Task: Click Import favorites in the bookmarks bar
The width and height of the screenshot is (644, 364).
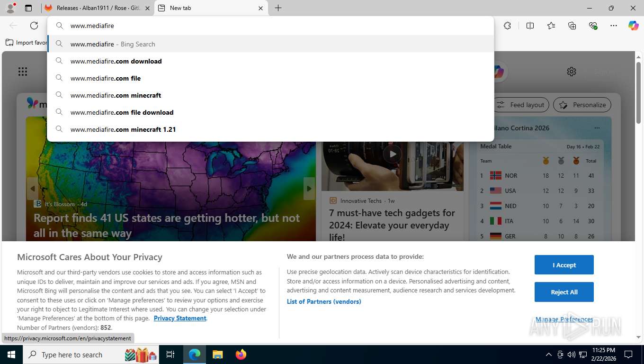Action: [x=27, y=43]
